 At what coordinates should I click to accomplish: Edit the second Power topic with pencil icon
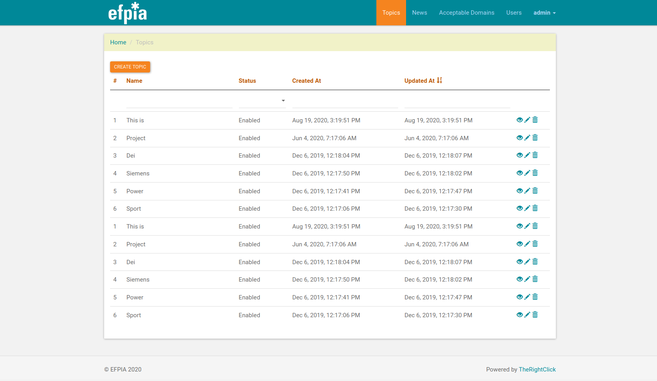pyautogui.click(x=527, y=297)
